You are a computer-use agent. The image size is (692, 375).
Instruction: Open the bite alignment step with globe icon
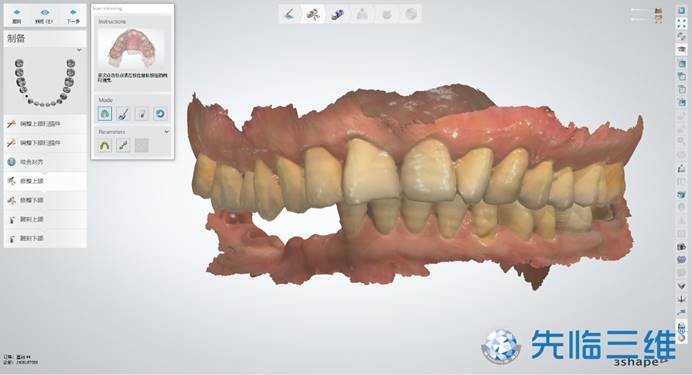click(x=45, y=162)
